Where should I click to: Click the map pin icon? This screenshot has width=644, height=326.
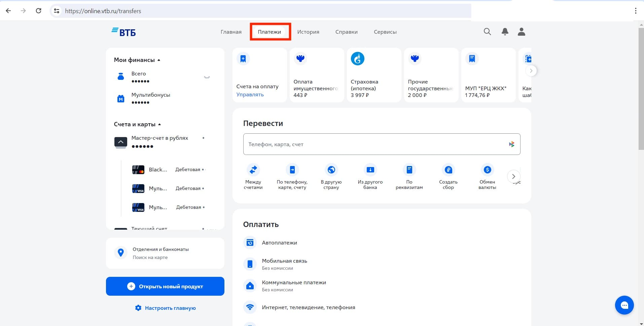click(x=121, y=253)
